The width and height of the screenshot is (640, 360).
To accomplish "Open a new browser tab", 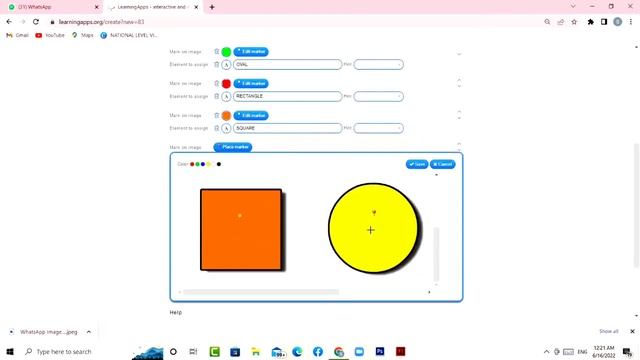I will (212, 7).
